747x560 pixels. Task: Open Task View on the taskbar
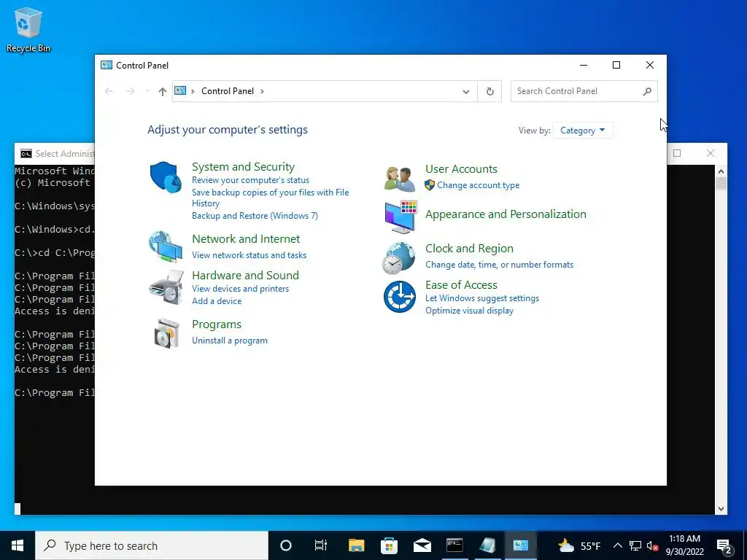coord(321,545)
